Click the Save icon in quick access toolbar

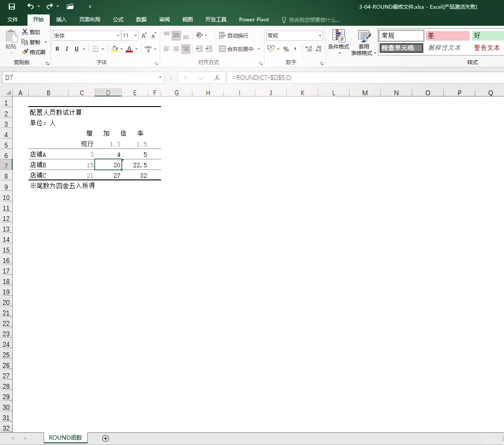click(x=12, y=7)
